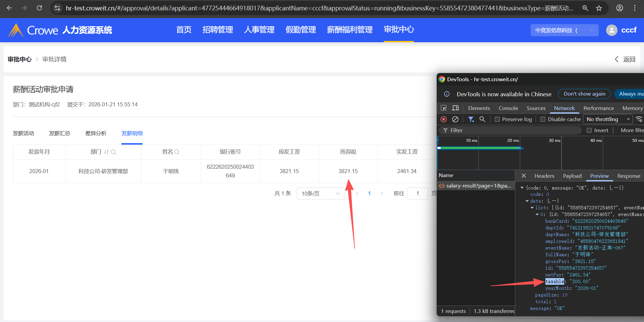Bookmark this page with the star icon
This screenshot has height=322, width=644.
click(x=599, y=8)
